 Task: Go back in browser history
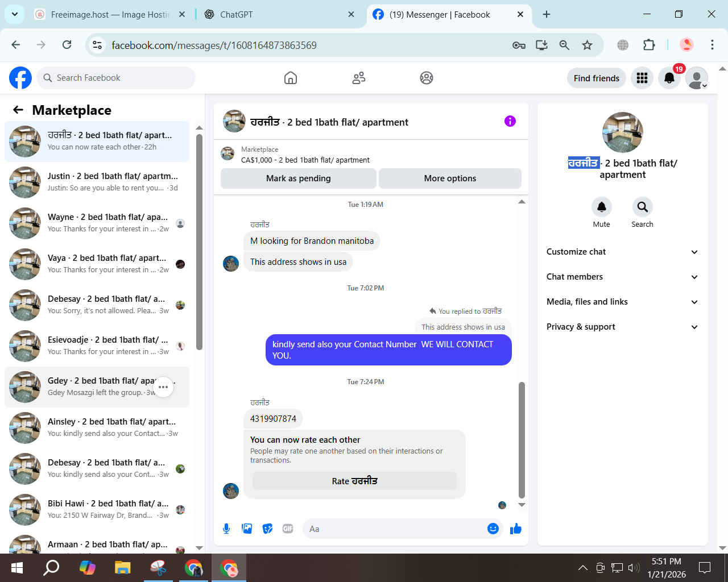tap(16, 45)
